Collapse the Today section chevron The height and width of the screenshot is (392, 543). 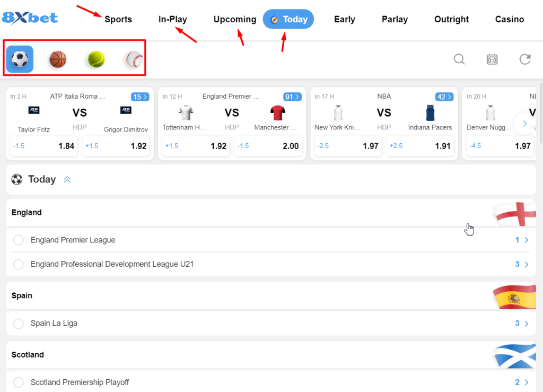coord(67,180)
